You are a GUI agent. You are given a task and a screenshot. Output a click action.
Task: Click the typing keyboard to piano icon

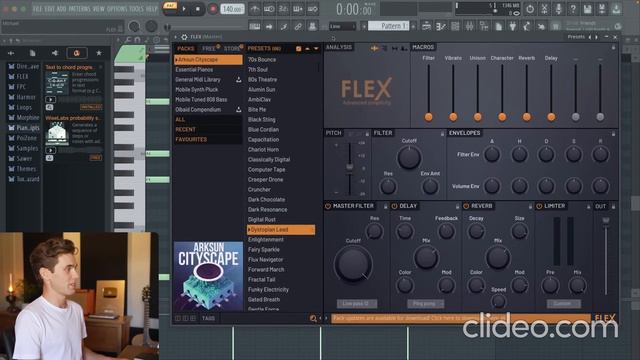tap(255, 26)
